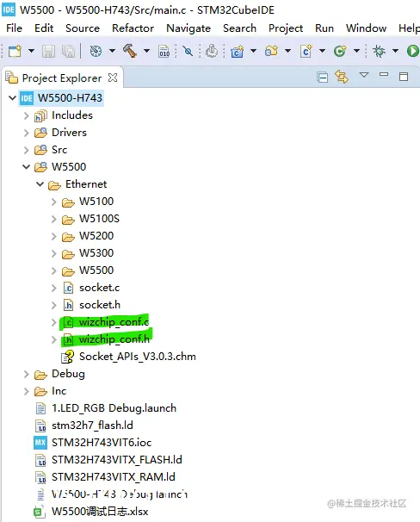Select wizchip_conf.c in the tree
420x522 pixels.
(x=114, y=322)
